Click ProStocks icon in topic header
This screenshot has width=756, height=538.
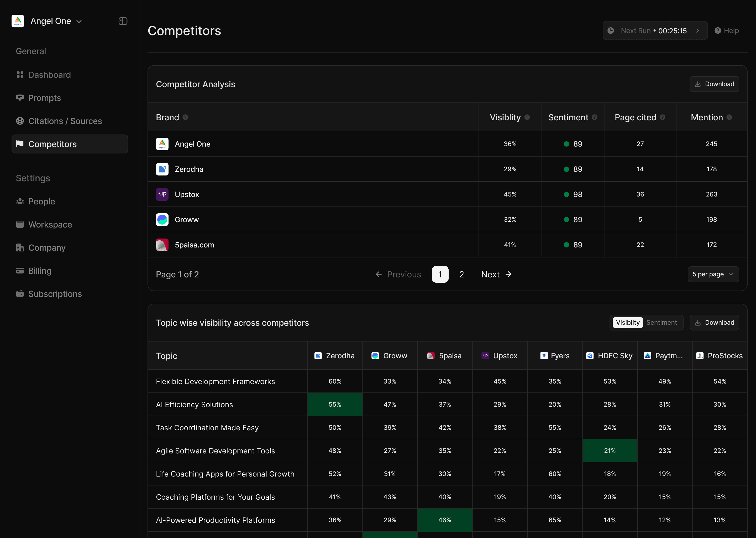pos(700,356)
